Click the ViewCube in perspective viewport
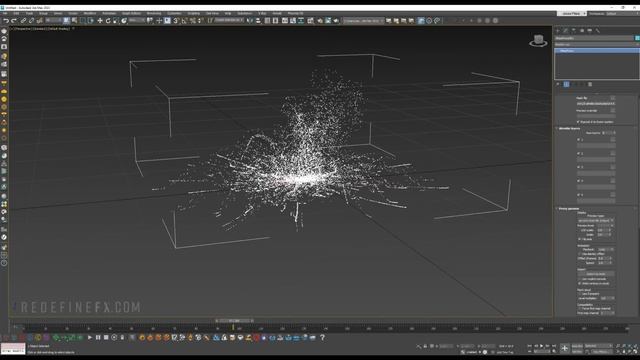640x360 pixels. click(538, 40)
